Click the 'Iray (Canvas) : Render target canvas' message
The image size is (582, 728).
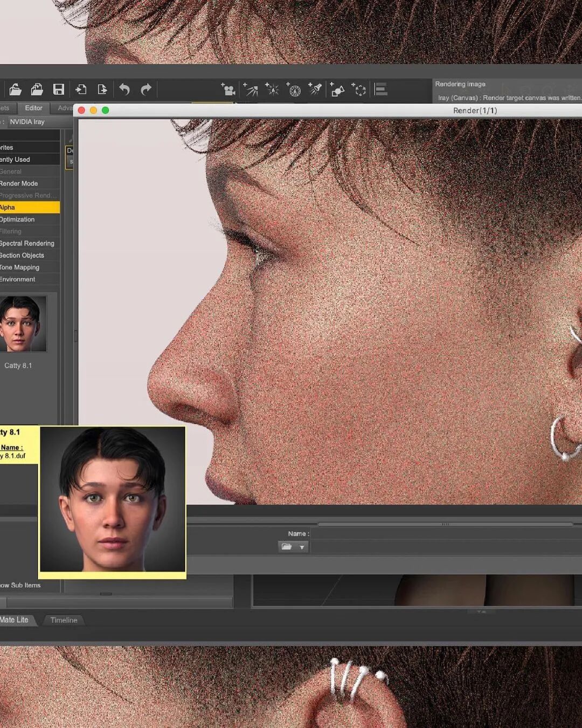tap(509, 98)
